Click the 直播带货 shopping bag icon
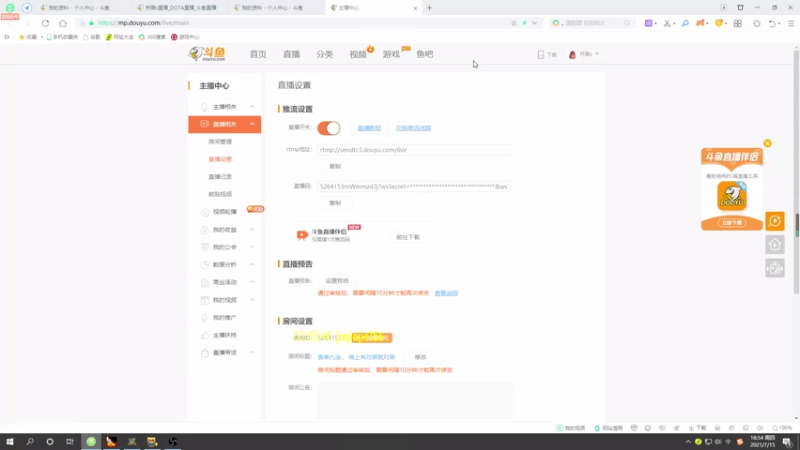The image size is (800, 450). [x=205, y=353]
